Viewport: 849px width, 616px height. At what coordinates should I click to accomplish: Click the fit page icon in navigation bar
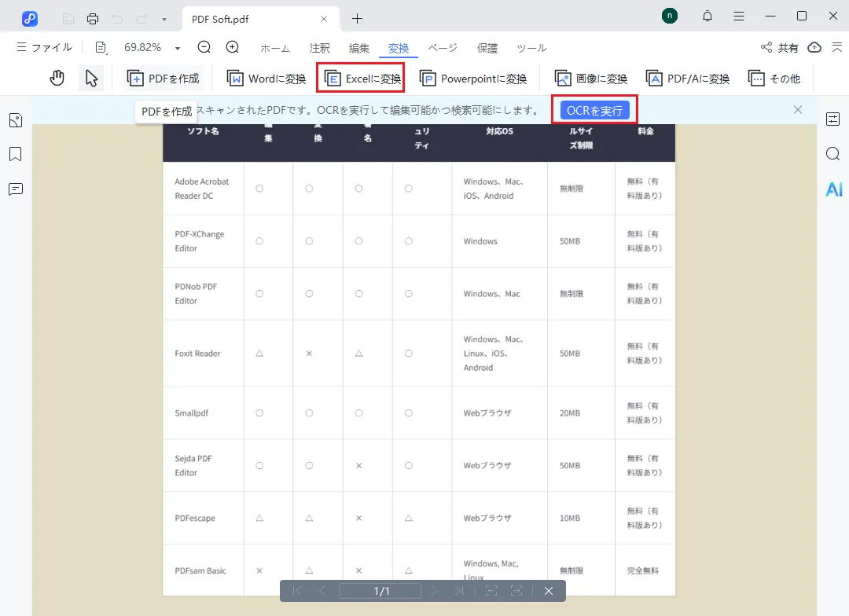[x=491, y=591]
